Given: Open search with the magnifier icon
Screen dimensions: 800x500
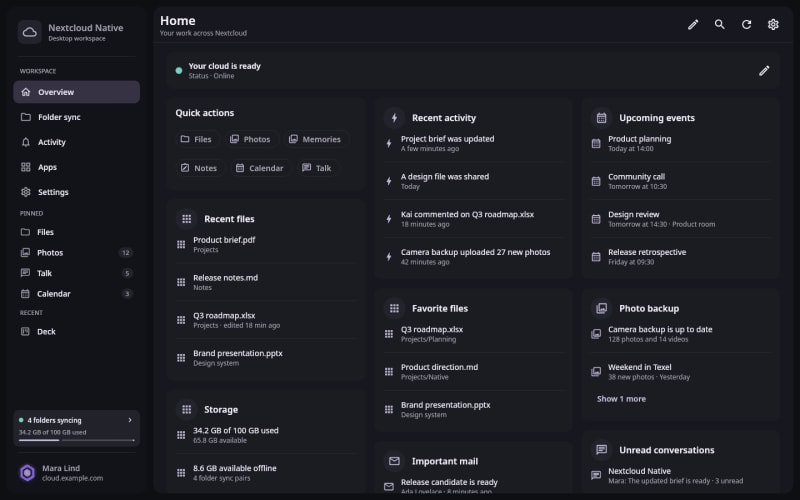Looking at the screenshot, I should 719,24.
